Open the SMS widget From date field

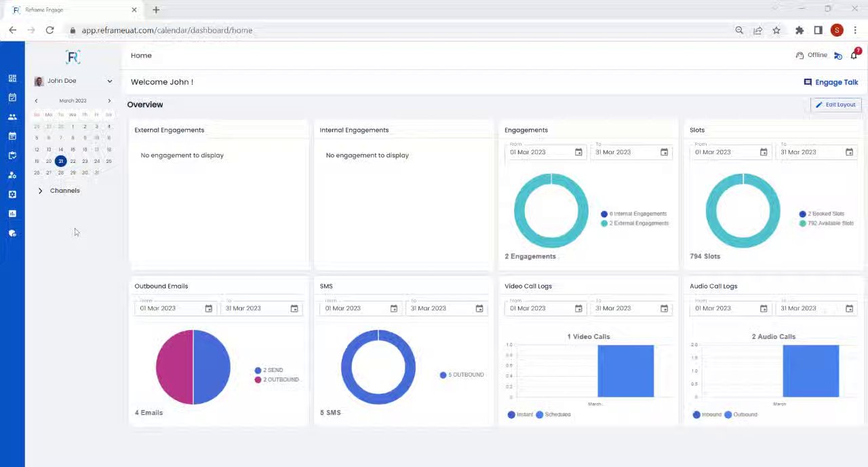pyautogui.click(x=361, y=308)
